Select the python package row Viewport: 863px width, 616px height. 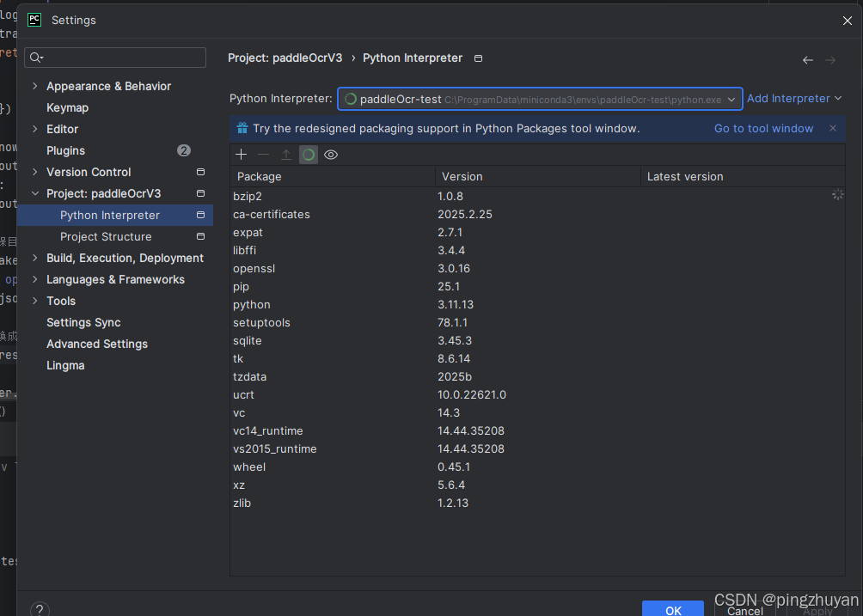tap(537, 305)
